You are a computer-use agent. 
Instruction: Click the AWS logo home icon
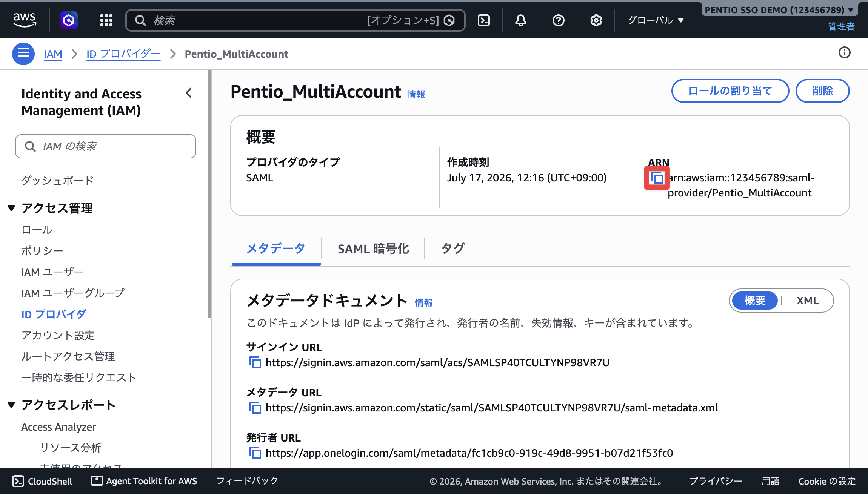click(x=25, y=20)
